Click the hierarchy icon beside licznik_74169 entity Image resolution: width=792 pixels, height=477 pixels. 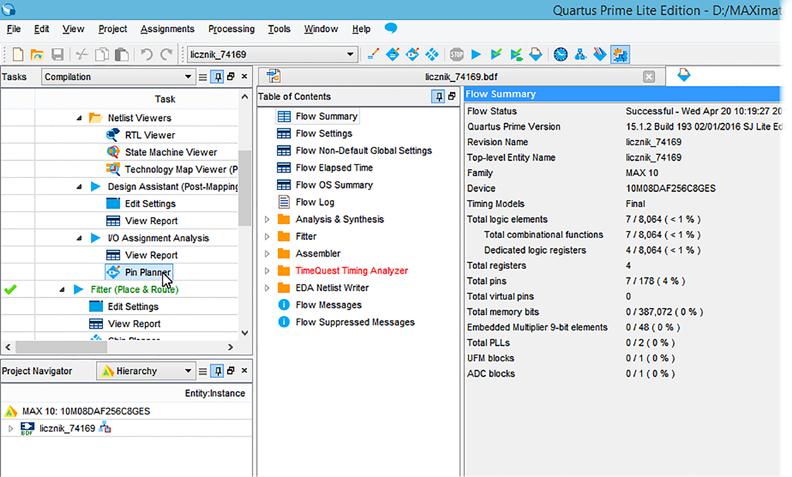(105, 428)
